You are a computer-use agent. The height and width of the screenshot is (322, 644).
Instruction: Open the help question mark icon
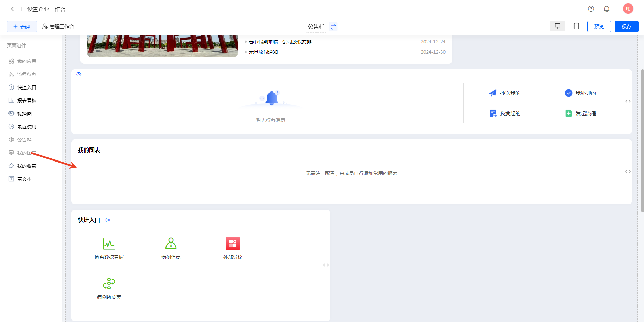point(591,9)
